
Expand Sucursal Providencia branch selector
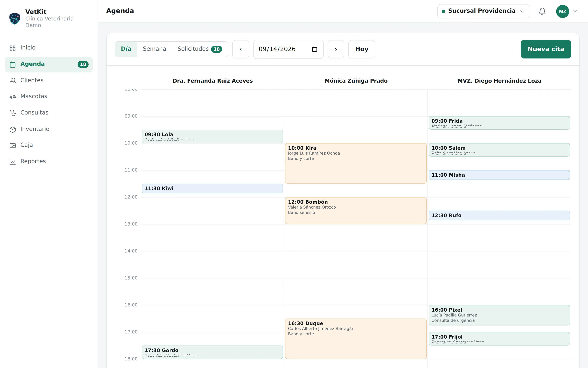tap(483, 11)
